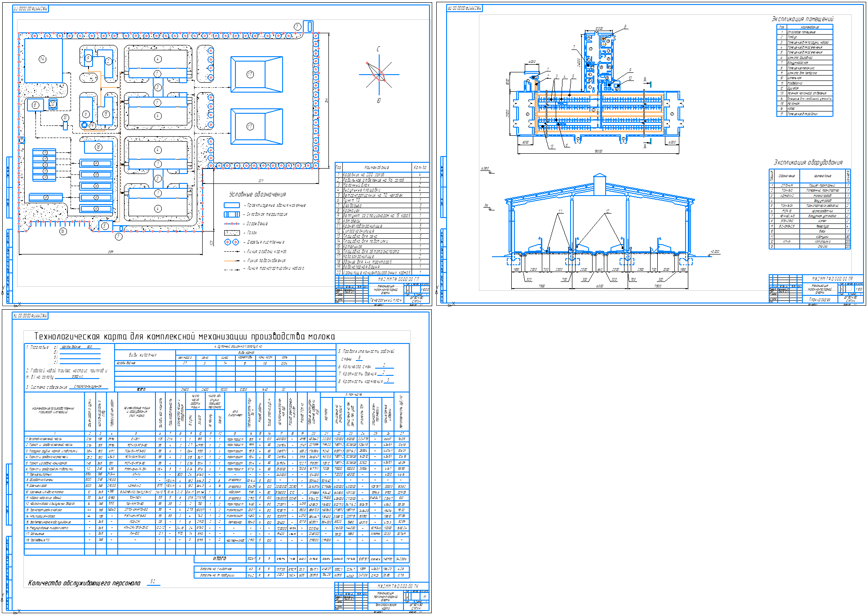Screen dimensions: 868x615
Task: Click the 'Экспликация оборудования' heading
Action: (x=808, y=162)
